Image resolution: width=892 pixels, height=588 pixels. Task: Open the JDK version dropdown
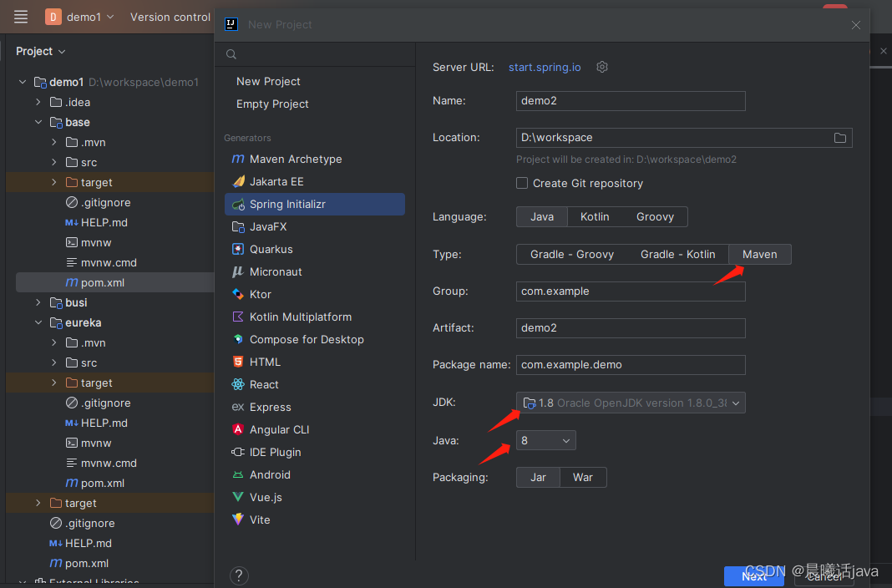(x=735, y=403)
